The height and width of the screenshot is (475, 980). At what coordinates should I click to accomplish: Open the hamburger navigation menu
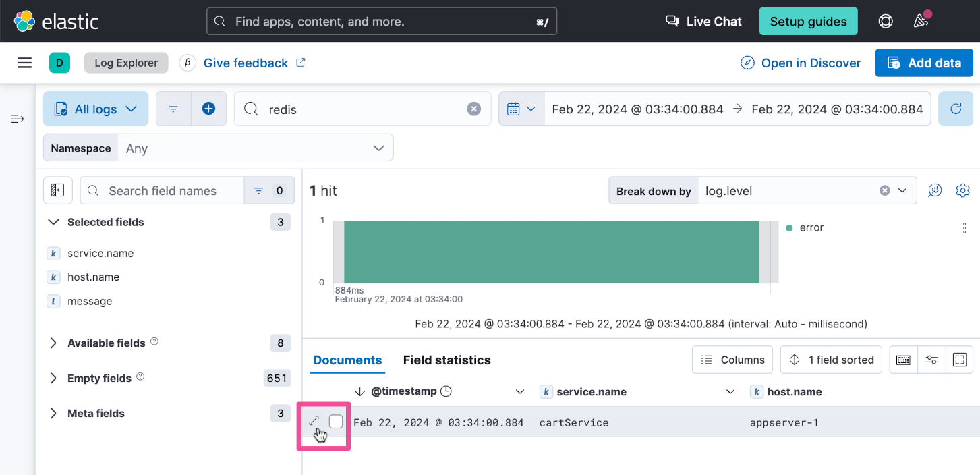click(25, 63)
